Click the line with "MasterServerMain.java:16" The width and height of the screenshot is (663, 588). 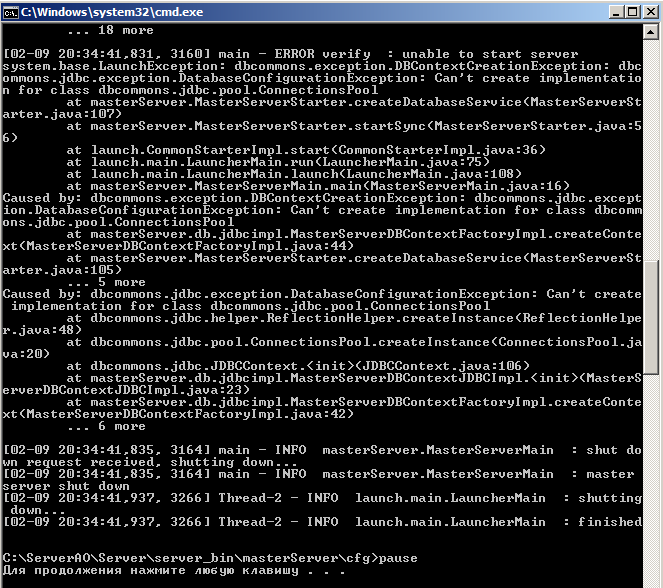point(318,186)
